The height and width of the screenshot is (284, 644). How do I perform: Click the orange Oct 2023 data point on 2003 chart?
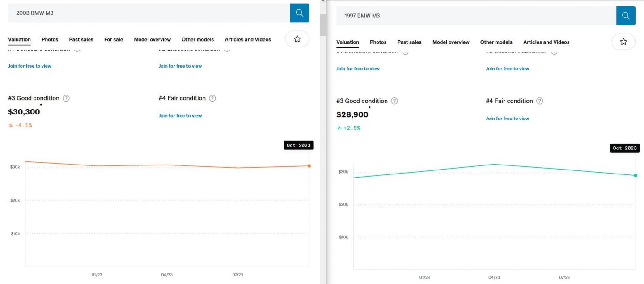point(309,166)
